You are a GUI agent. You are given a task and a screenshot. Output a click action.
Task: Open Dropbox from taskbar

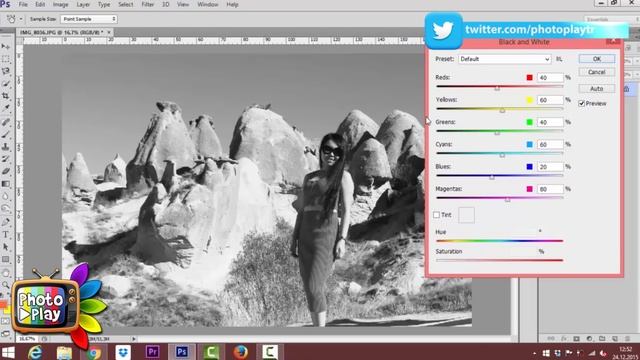(x=123, y=352)
